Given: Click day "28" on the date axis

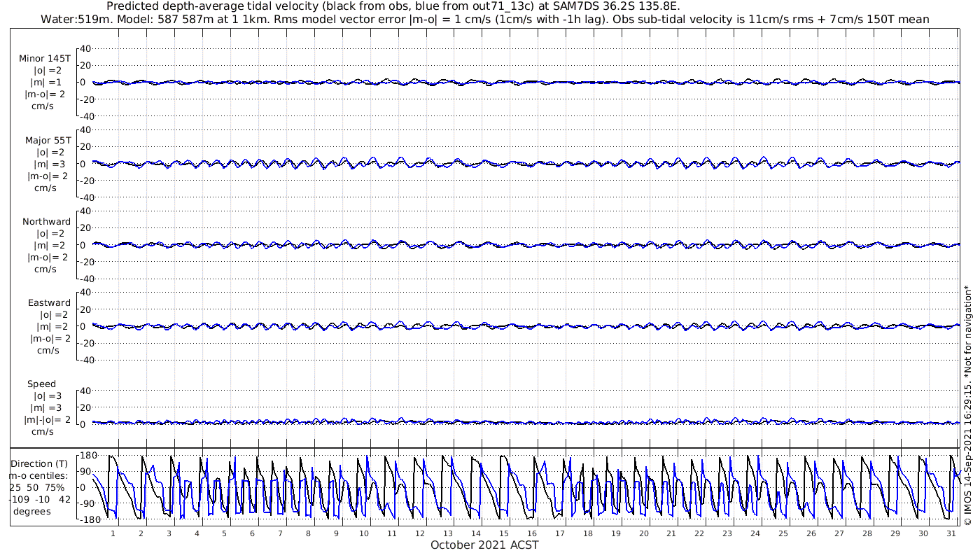Looking at the screenshot, I should point(867,533).
